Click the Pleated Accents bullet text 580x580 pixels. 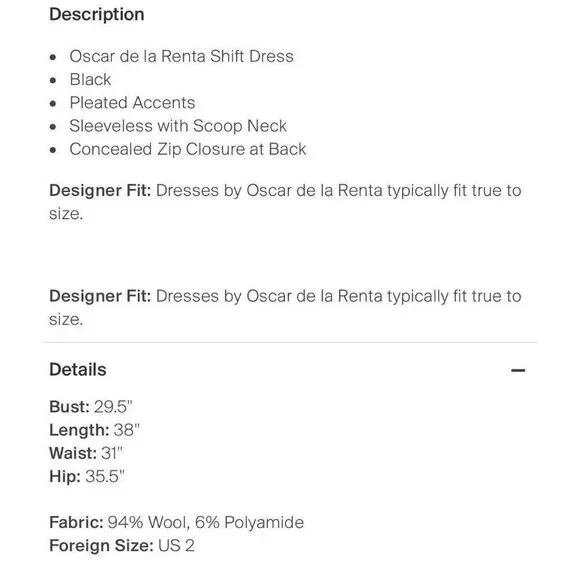click(x=132, y=103)
